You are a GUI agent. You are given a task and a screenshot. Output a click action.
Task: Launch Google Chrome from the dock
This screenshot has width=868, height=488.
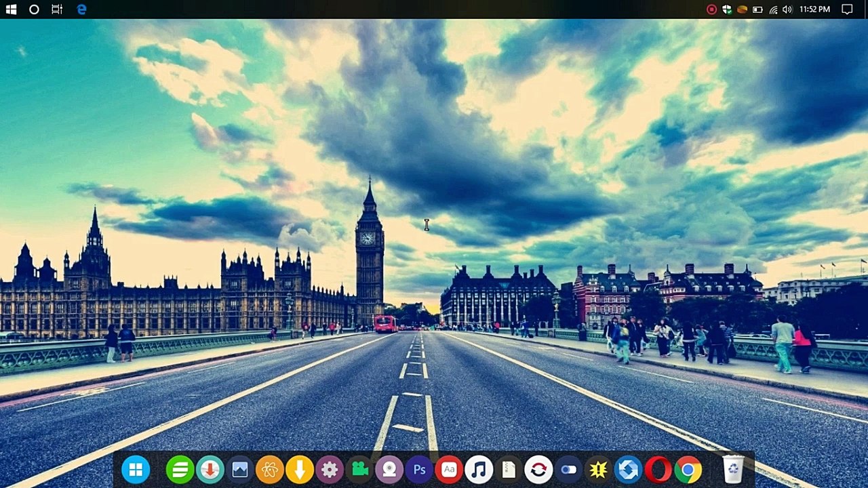tap(688, 469)
